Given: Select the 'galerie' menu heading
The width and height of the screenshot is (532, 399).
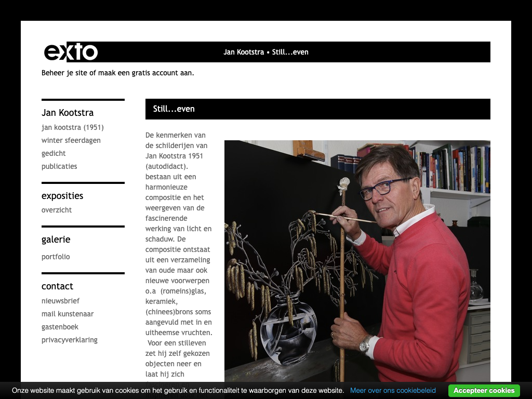Looking at the screenshot, I should [56, 240].
